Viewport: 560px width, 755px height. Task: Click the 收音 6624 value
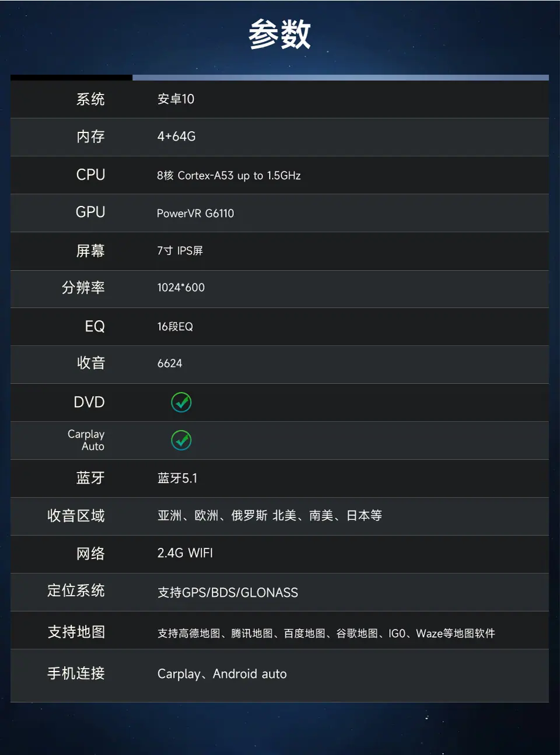coord(170,363)
